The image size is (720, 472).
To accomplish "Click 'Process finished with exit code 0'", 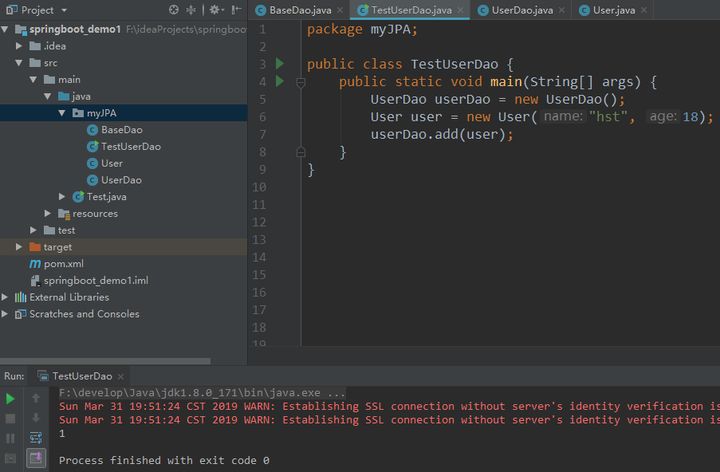I will [164, 460].
